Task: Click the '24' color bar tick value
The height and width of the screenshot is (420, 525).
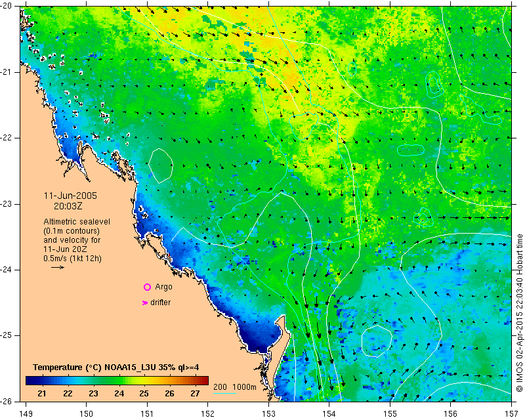Action: tap(119, 393)
